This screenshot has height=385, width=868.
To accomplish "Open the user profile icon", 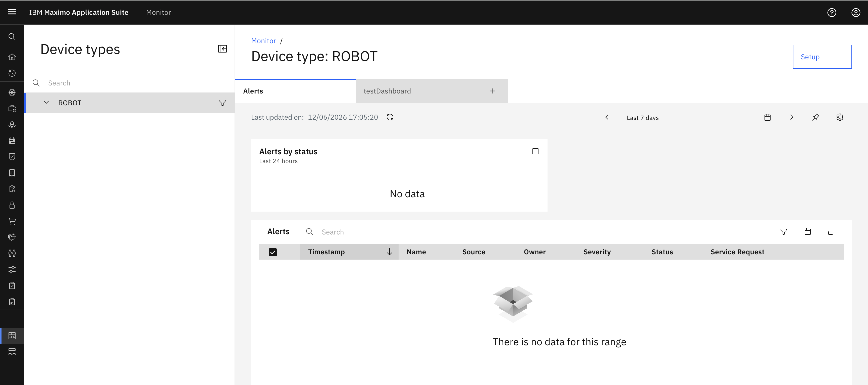I will [x=856, y=13].
